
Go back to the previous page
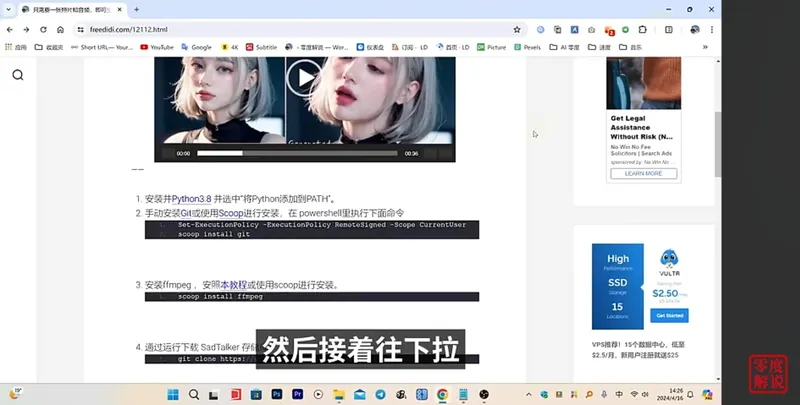[x=10, y=30]
